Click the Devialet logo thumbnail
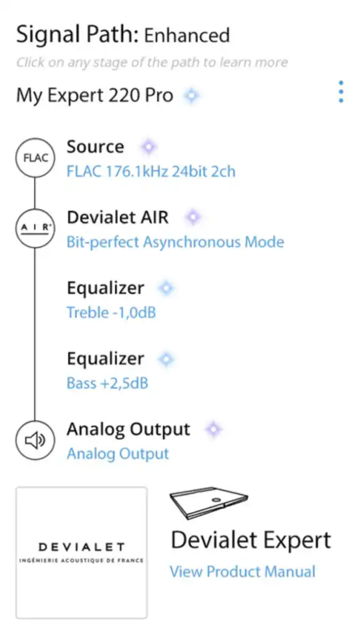 pos(81,552)
